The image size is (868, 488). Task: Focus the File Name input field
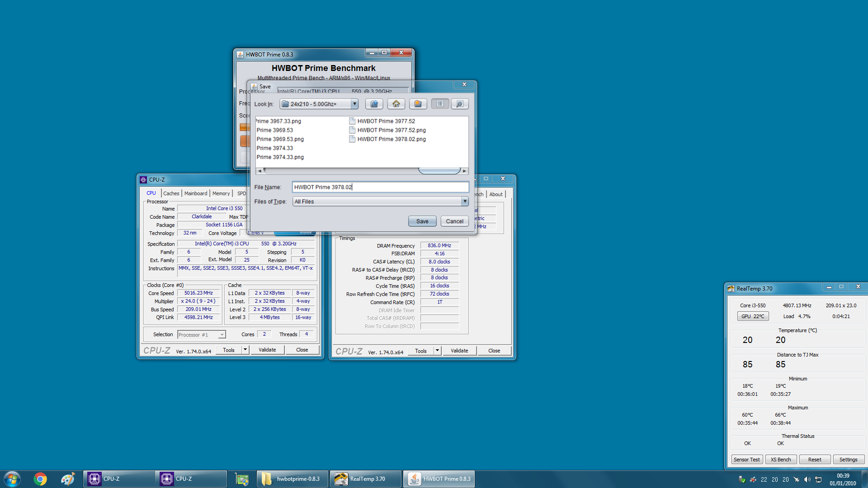380,187
